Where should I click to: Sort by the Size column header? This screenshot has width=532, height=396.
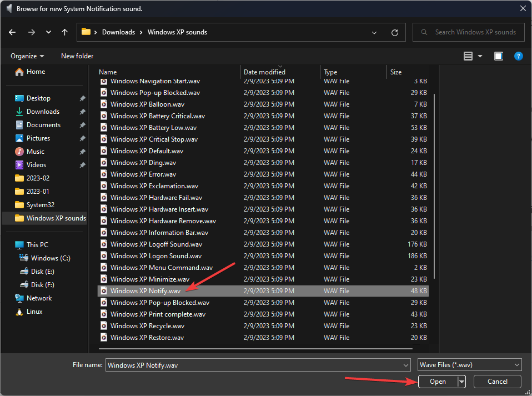[395, 72]
